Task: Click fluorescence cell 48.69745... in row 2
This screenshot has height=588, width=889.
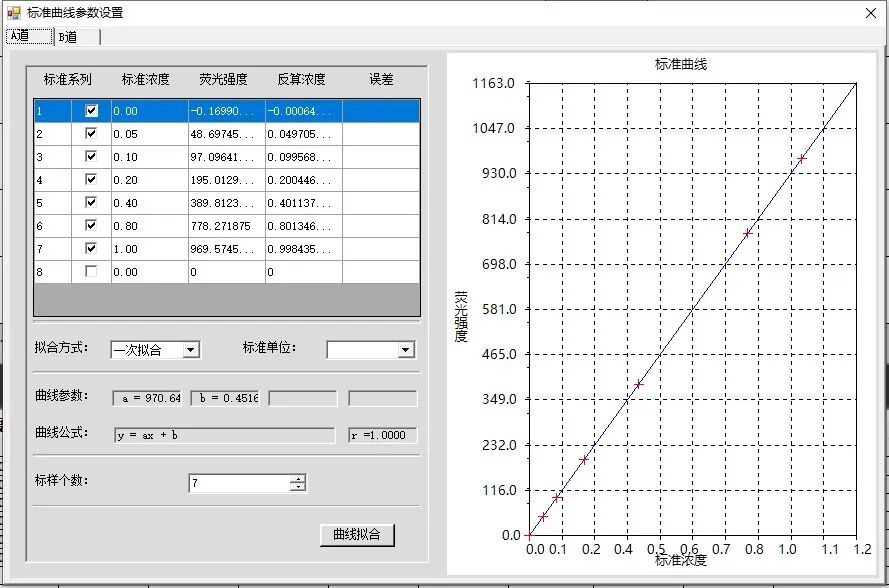Action: click(227, 134)
